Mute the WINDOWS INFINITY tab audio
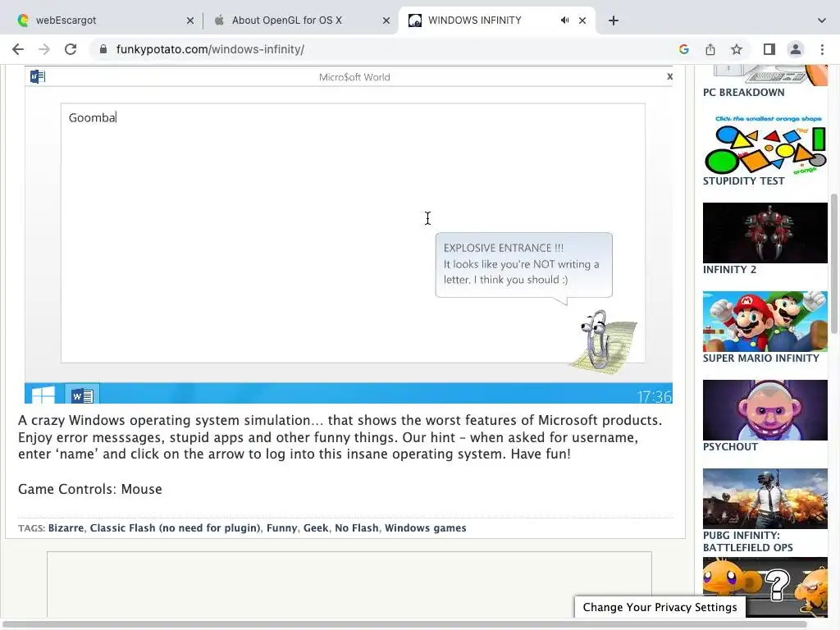The image size is (840, 630). [x=564, y=21]
